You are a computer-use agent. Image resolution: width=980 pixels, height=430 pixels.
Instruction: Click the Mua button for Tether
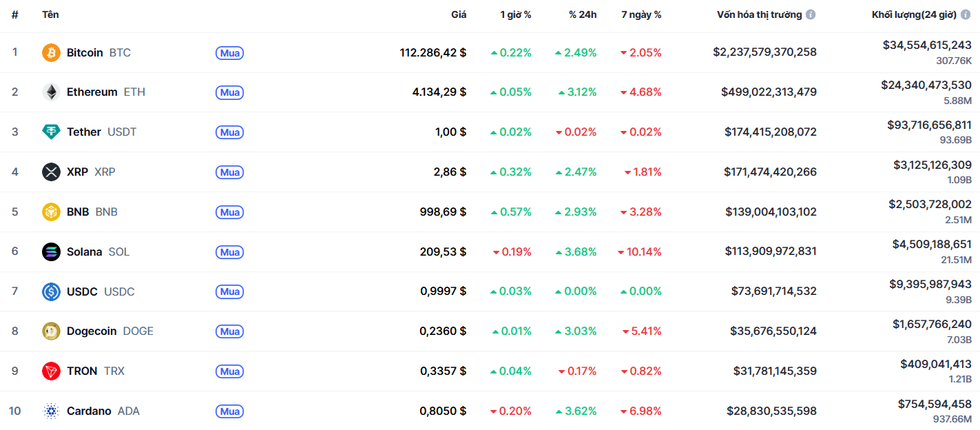coord(229,132)
